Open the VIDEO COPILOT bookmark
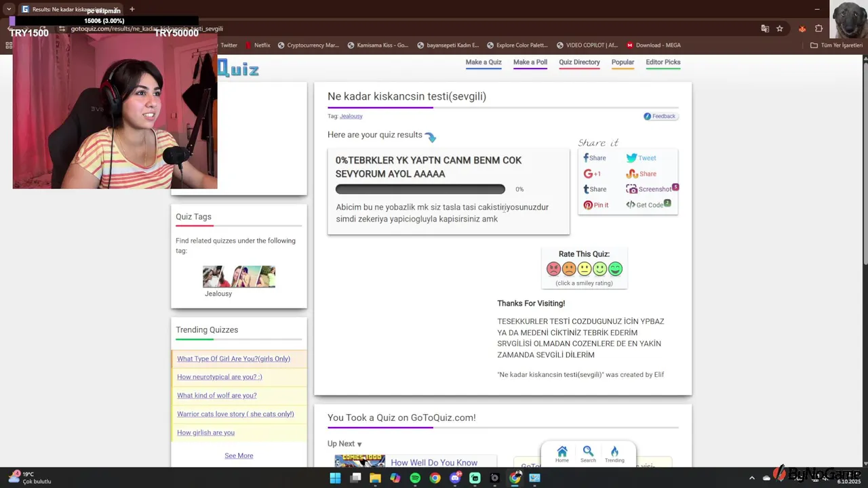 [x=587, y=45]
